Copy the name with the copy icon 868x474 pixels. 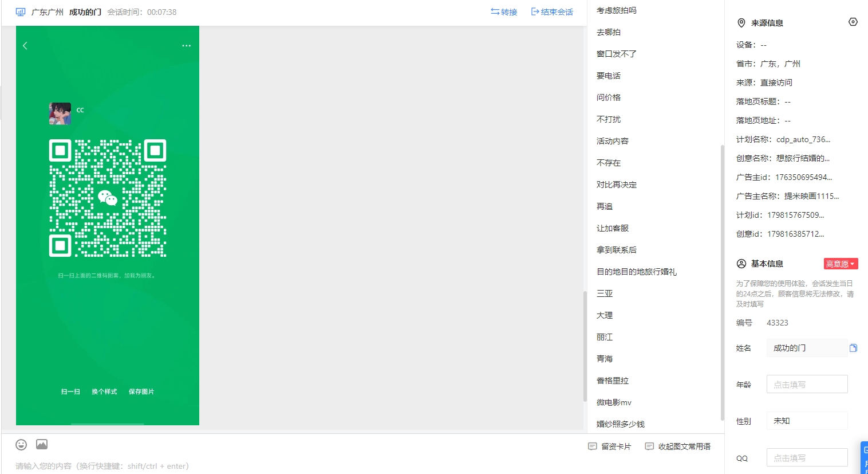(x=853, y=348)
